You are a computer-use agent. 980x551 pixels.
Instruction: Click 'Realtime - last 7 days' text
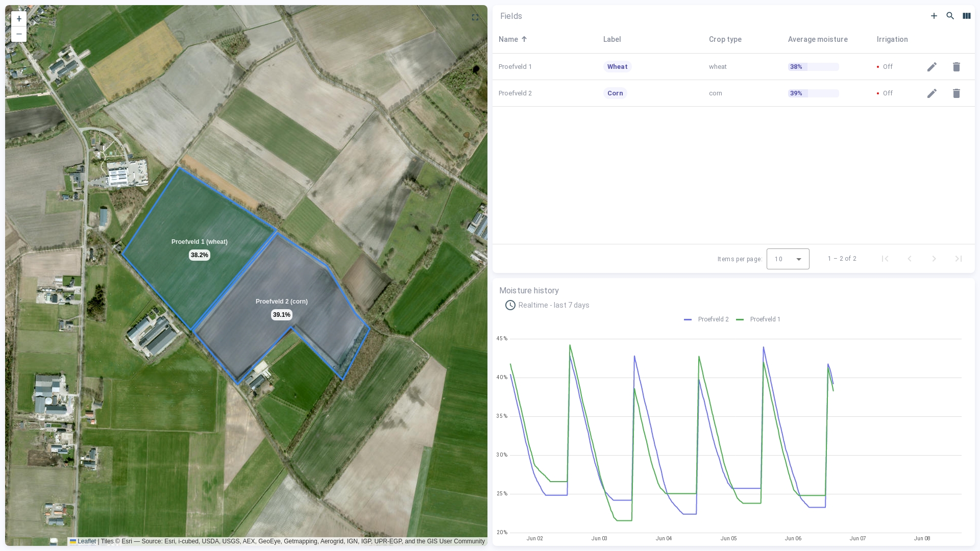554,305
